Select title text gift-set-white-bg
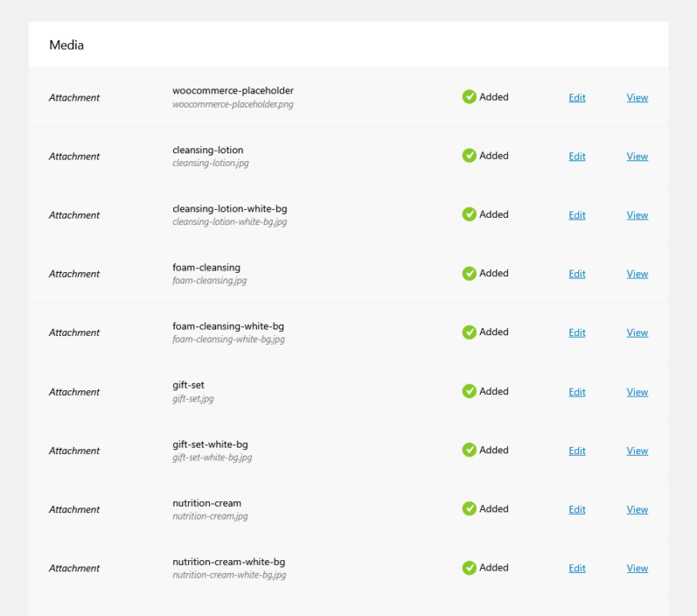 pos(210,444)
